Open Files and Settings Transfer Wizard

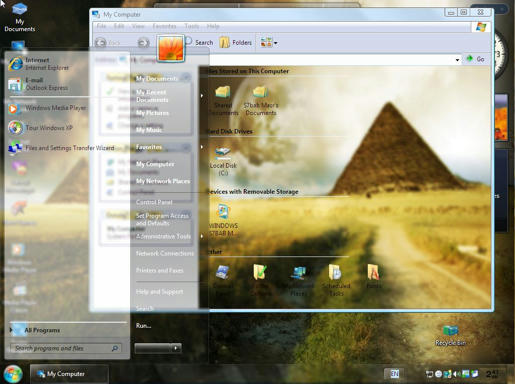click(x=61, y=148)
